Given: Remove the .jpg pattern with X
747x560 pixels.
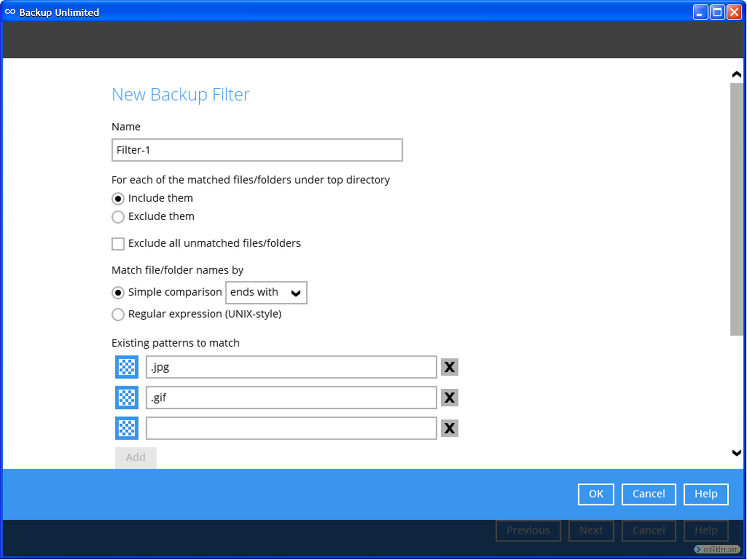Looking at the screenshot, I should coord(449,367).
